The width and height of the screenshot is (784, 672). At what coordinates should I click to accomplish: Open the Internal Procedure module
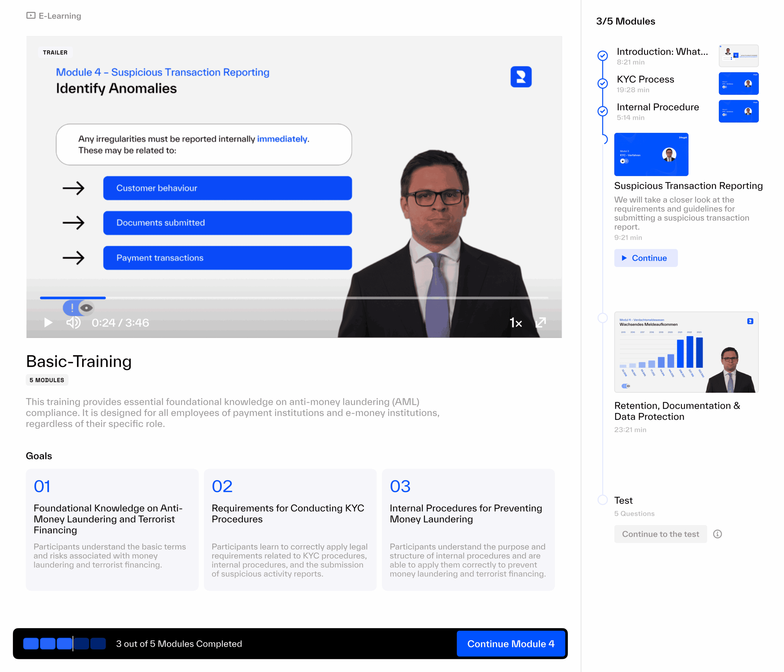tap(658, 107)
